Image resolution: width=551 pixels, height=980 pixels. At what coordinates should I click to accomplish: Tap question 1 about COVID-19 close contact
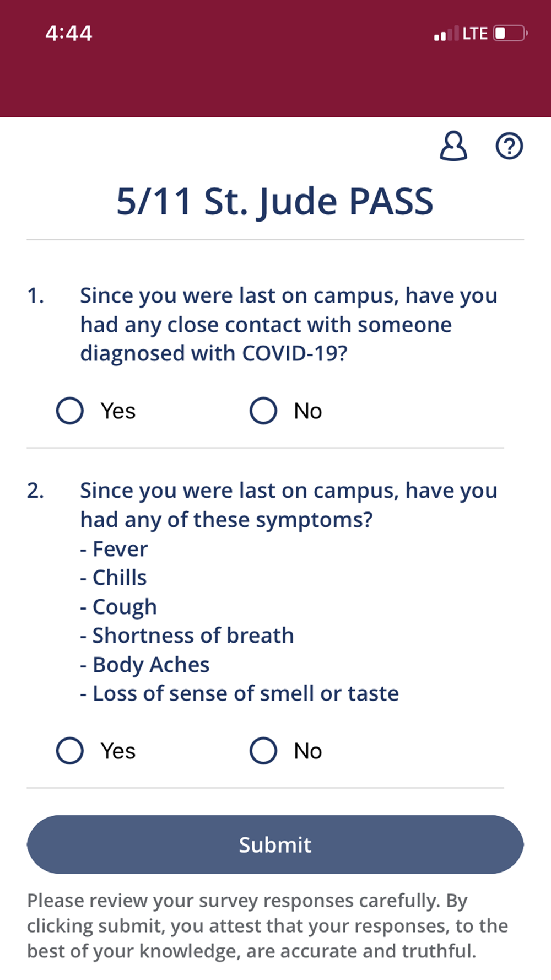point(289,325)
